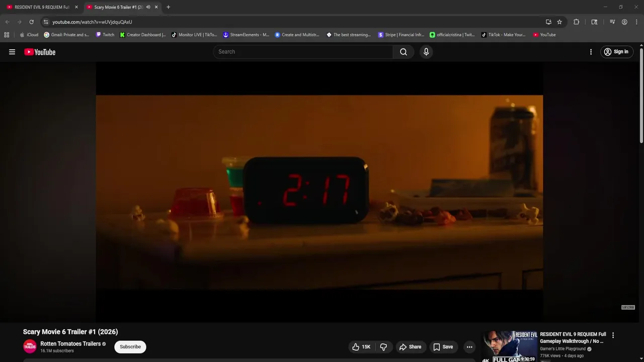The image size is (644, 362).
Task: Open the officialcristina Twitch bookmark
Action: pyautogui.click(x=452, y=35)
